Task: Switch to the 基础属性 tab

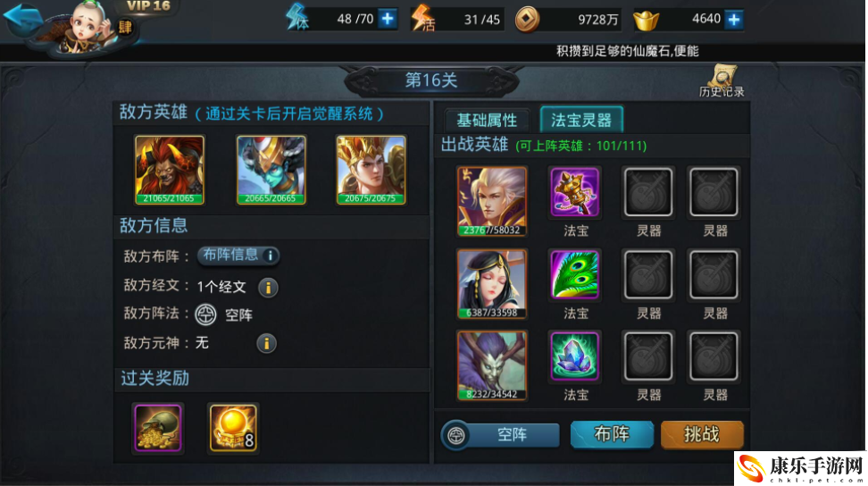Action: coord(487,120)
